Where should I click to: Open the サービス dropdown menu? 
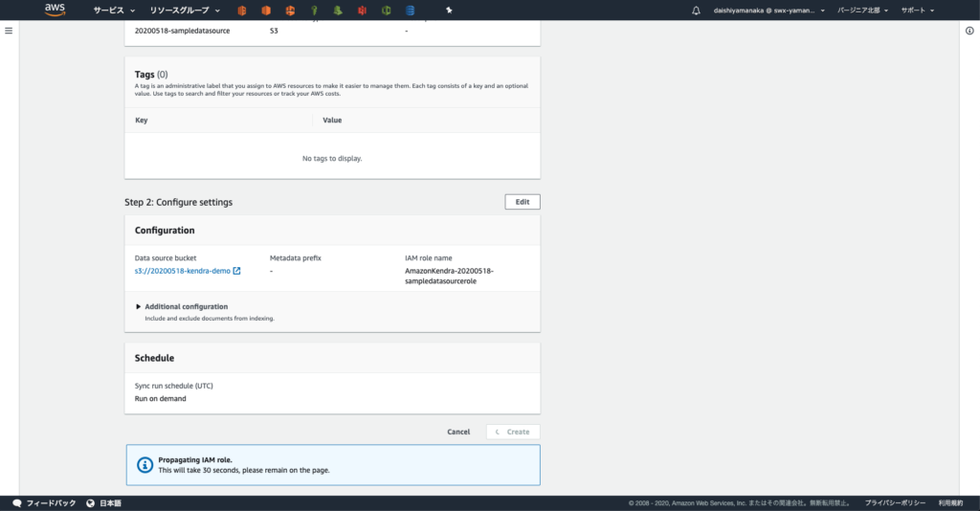(x=113, y=11)
